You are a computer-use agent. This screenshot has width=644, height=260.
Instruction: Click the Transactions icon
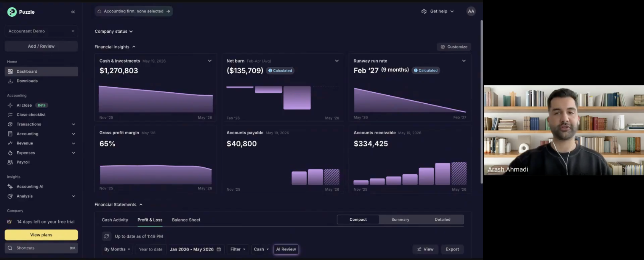pos(10,124)
